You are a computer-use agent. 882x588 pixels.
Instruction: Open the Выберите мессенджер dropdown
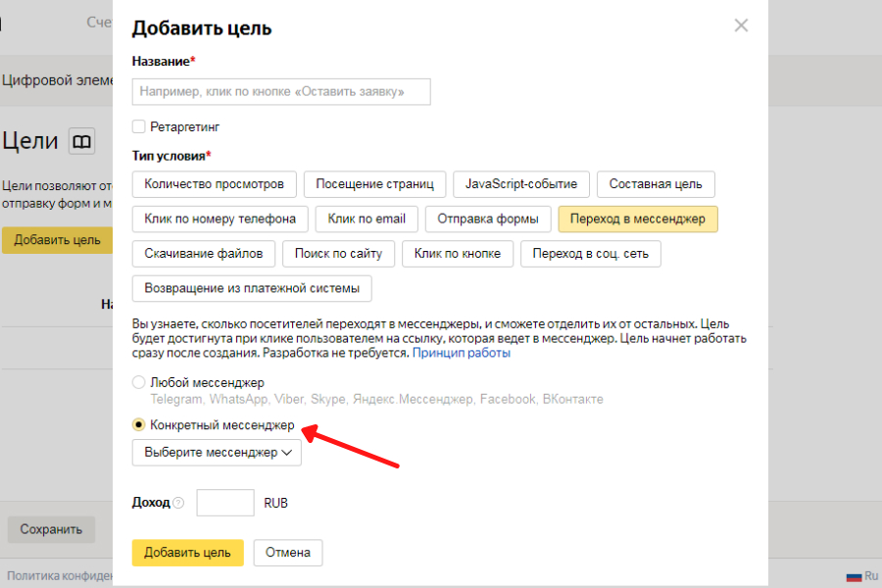tap(217, 453)
